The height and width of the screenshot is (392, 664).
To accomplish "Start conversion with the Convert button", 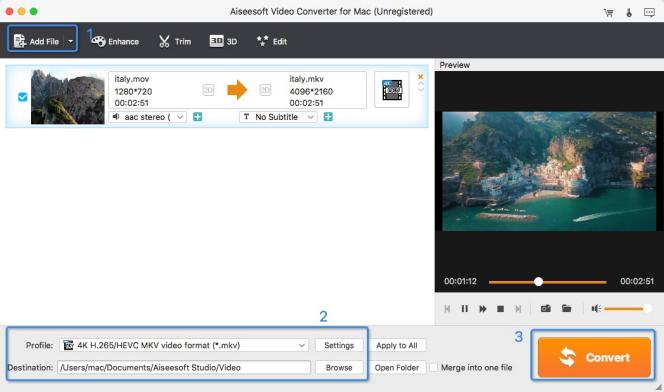I will click(x=594, y=357).
